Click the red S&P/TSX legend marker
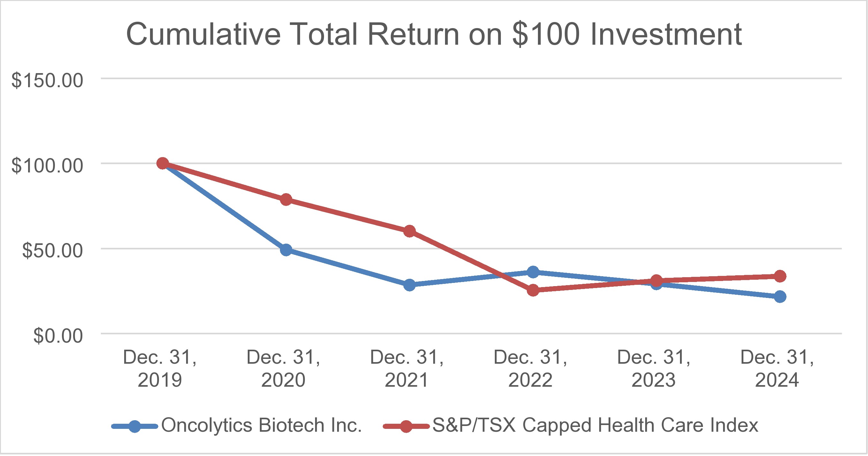 tap(406, 427)
